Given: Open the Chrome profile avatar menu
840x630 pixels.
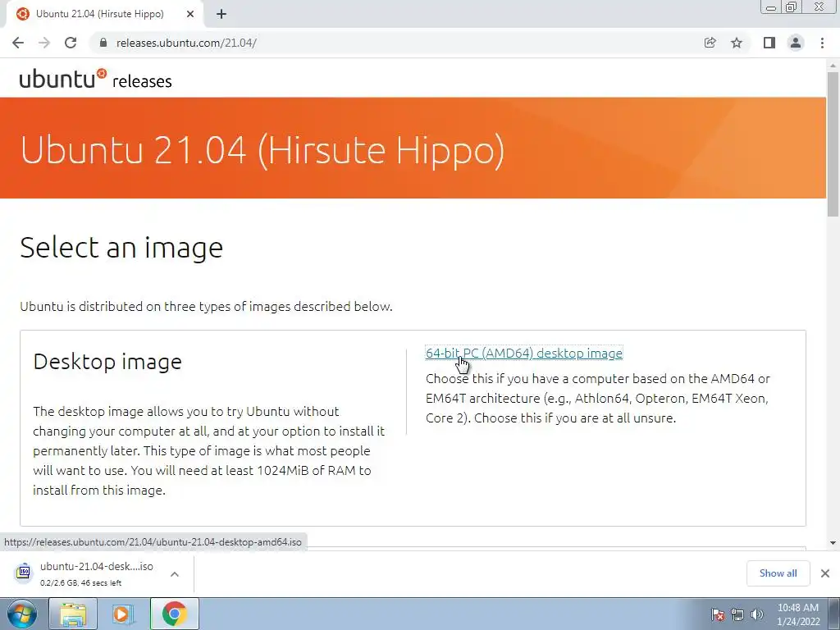Looking at the screenshot, I should point(796,43).
